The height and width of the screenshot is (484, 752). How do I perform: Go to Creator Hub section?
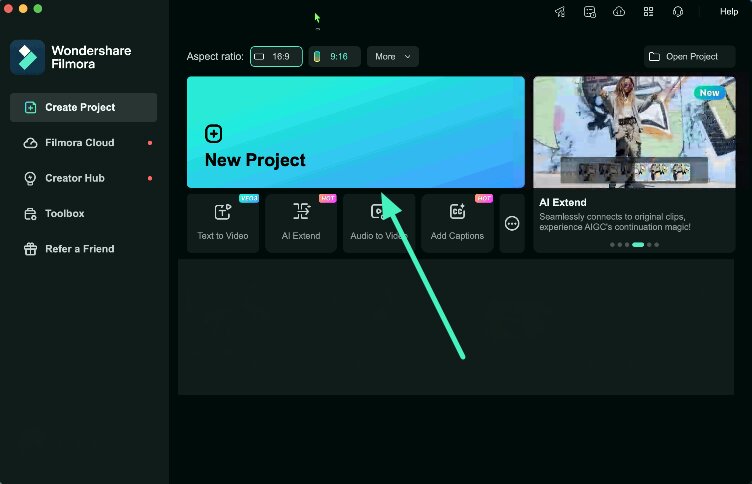[x=83, y=178]
